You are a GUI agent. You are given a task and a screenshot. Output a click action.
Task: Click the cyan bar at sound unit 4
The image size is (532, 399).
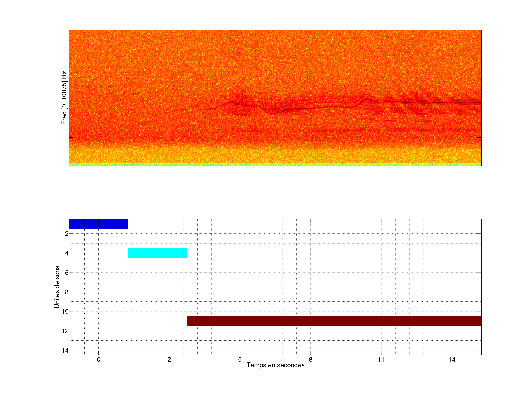pos(157,253)
